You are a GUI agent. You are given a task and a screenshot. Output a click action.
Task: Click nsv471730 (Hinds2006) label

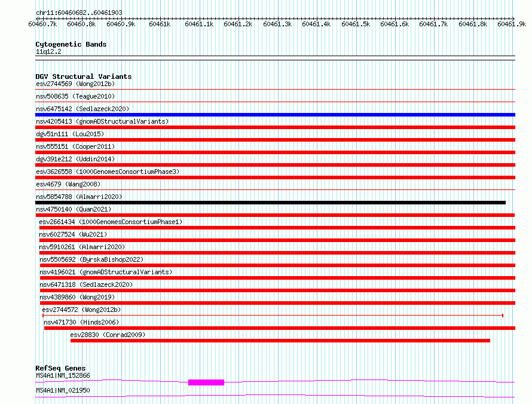tap(81, 322)
